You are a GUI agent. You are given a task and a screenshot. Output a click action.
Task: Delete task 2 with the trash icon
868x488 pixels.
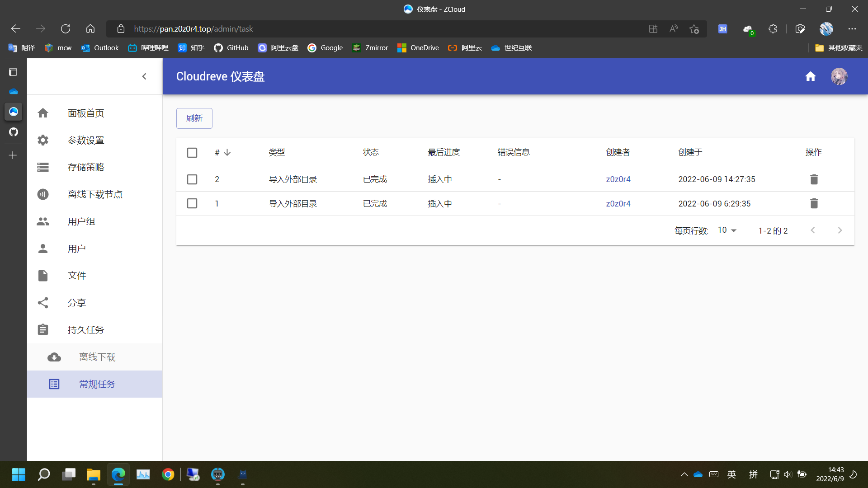tap(813, 179)
